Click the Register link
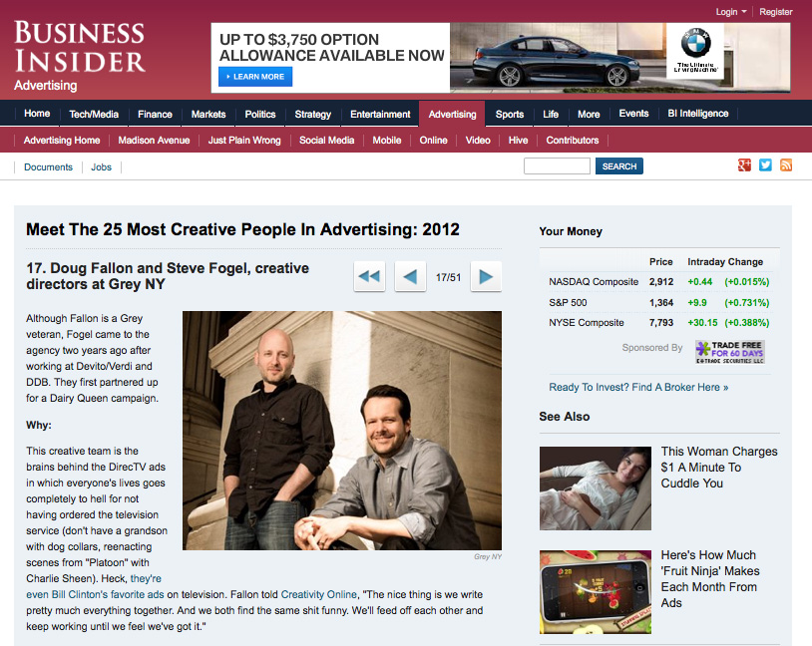Image resolution: width=812 pixels, height=646 pixels. [776, 12]
